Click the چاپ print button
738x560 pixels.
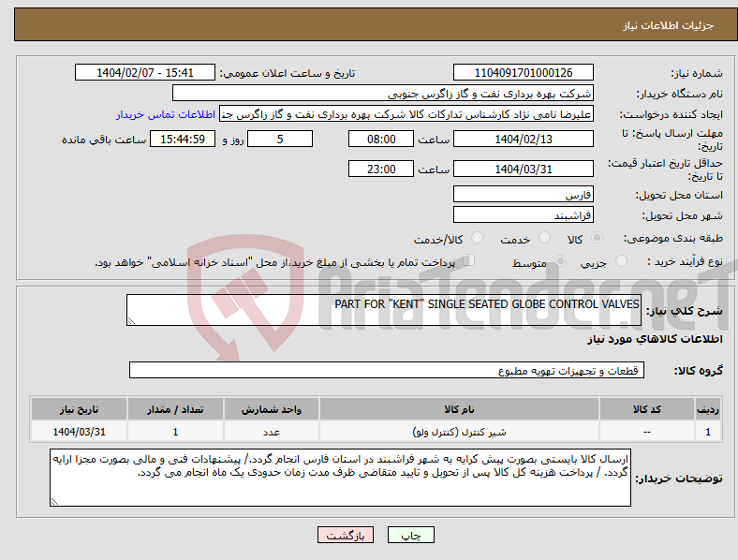411,535
